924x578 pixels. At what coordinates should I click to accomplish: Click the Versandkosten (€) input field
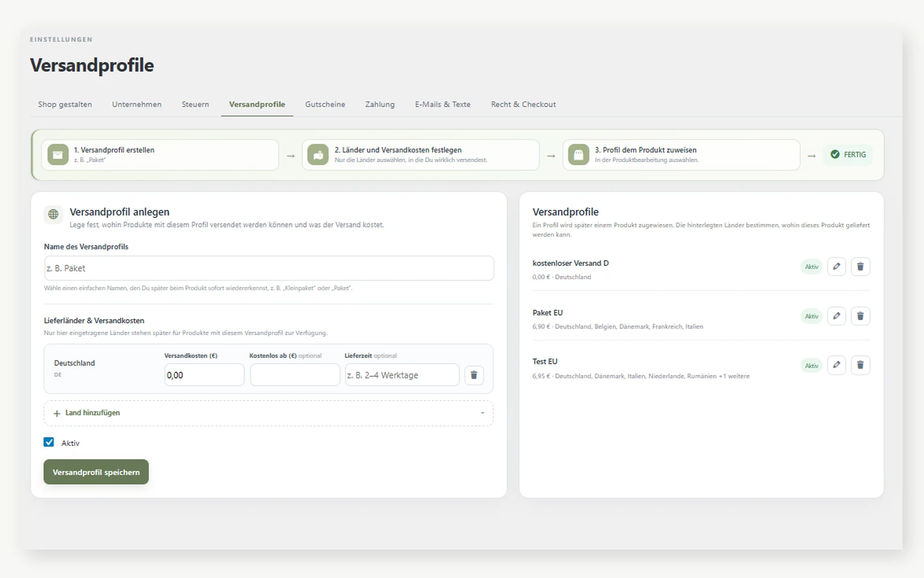coord(204,375)
